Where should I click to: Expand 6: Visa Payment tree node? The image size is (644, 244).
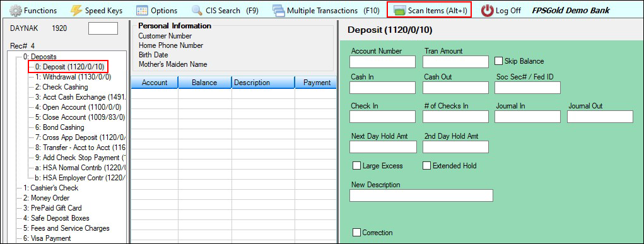coord(47,238)
